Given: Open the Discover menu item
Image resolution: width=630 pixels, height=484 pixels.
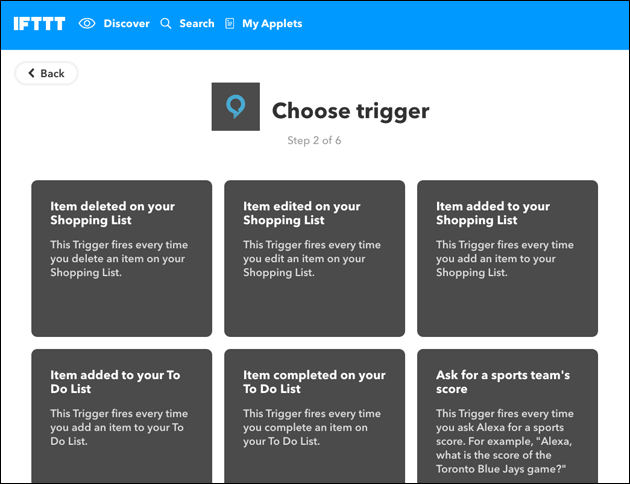Looking at the screenshot, I should pos(126,23).
